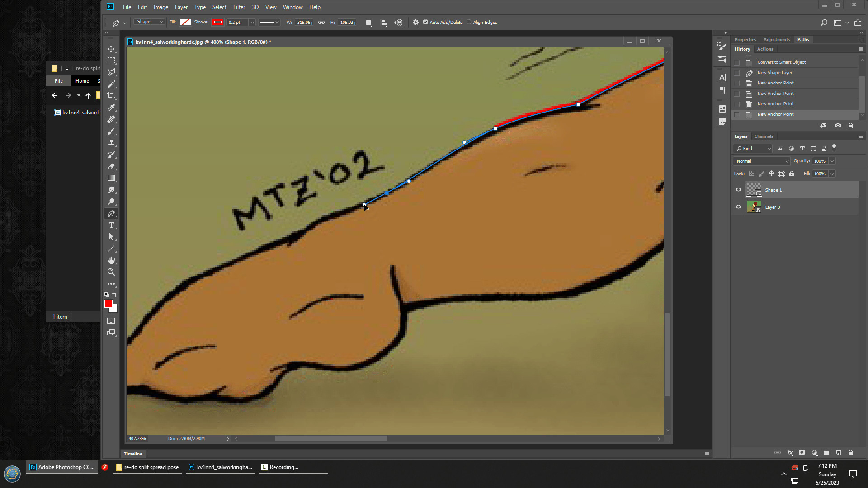Click the red Stroke color swatch
The height and width of the screenshot is (488, 868).
pos(218,22)
